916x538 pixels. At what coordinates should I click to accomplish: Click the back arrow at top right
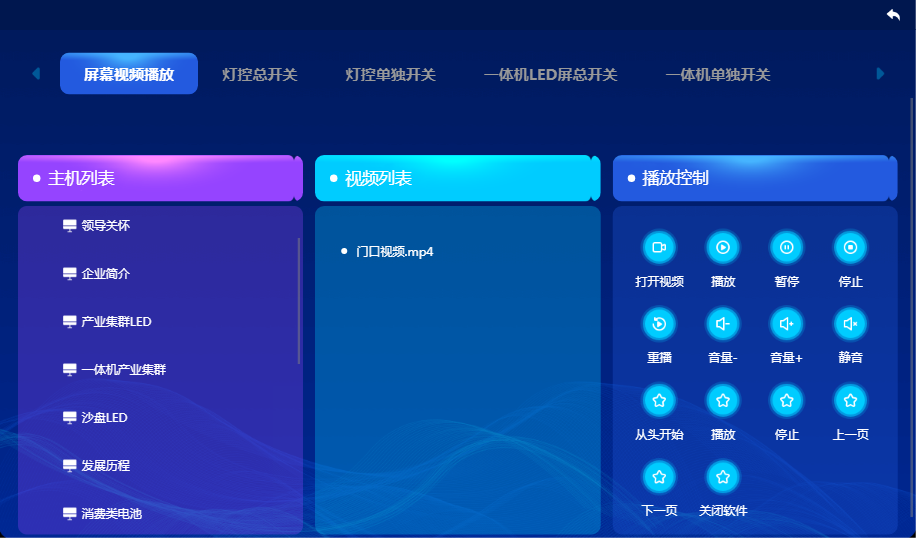[x=893, y=14]
